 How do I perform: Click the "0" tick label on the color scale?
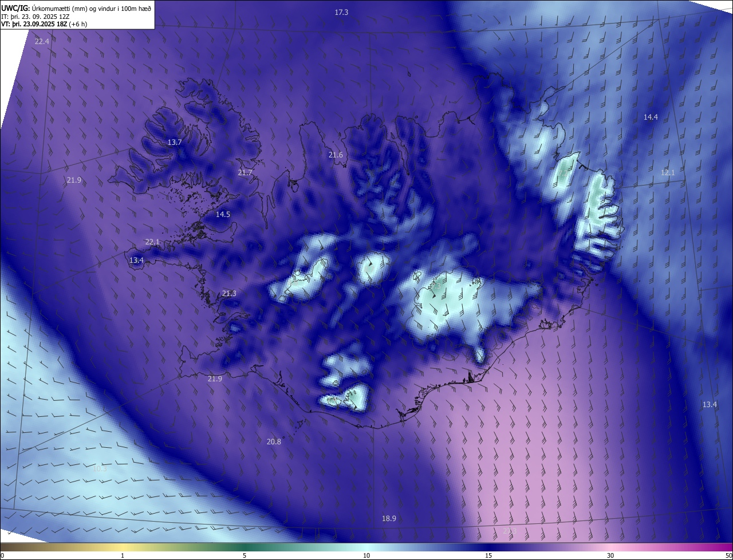coord(2,555)
